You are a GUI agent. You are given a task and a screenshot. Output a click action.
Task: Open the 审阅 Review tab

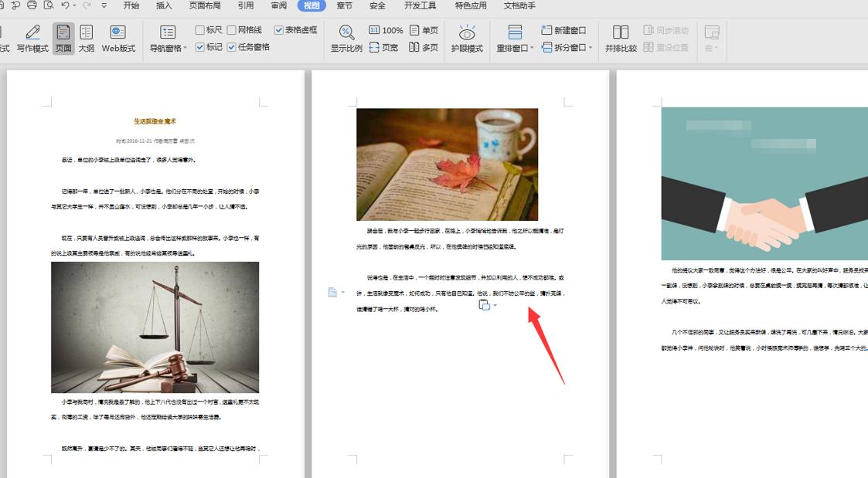(279, 5)
